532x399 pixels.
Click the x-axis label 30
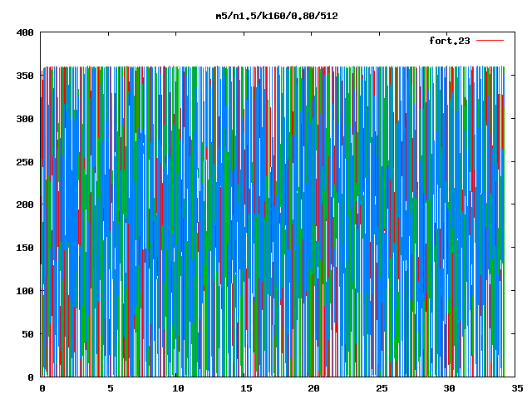[450, 388]
